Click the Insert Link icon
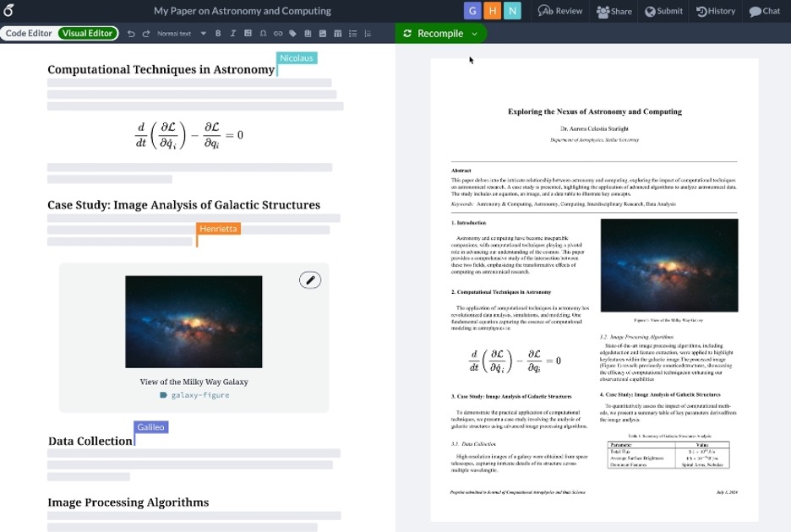Screen dimensions: 791x532 coord(278,34)
